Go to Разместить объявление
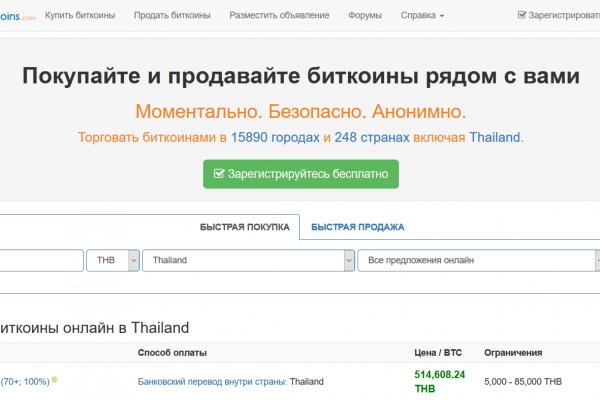This screenshot has width=600, height=400. [x=279, y=16]
